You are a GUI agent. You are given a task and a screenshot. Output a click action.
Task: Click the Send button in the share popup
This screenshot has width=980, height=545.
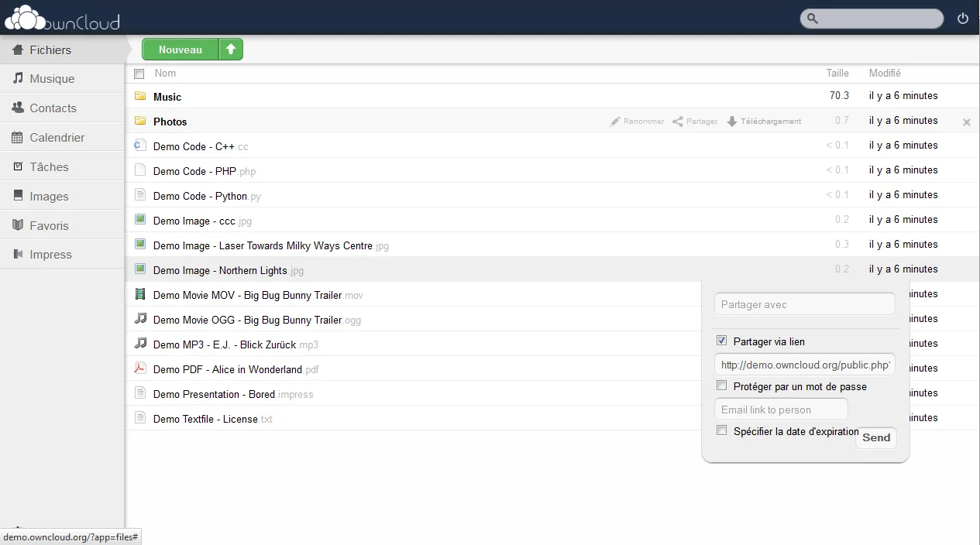(x=876, y=437)
